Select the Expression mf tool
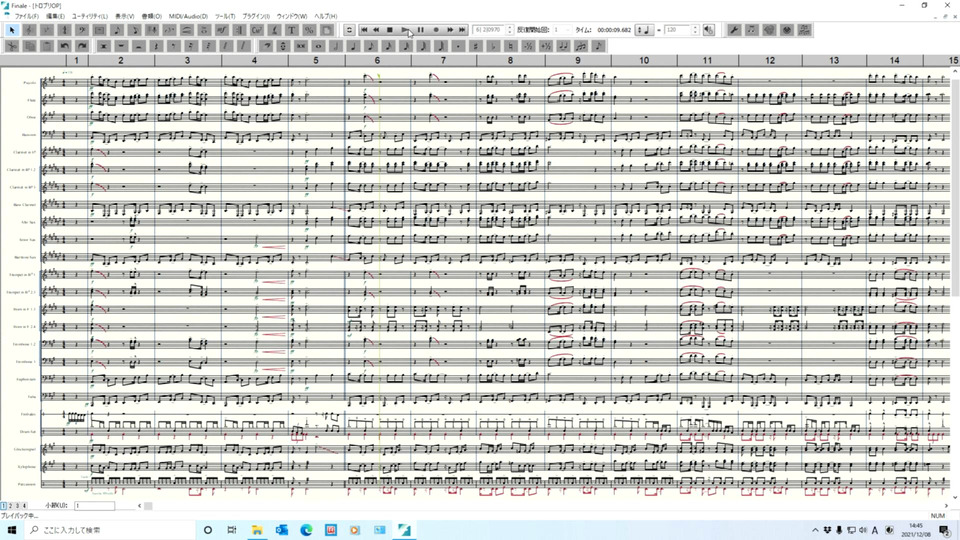Image resolution: width=960 pixels, height=540 pixels. tap(222, 30)
